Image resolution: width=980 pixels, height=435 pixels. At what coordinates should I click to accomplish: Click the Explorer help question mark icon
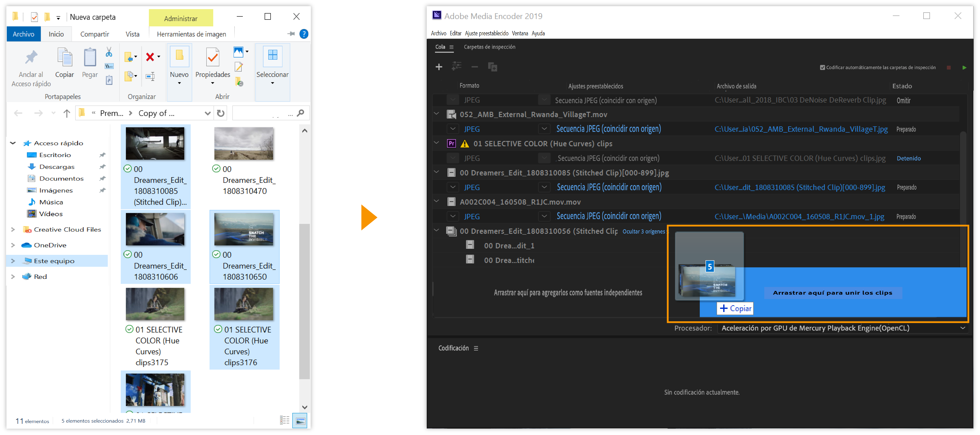pyautogui.click(x=304, y=34)
